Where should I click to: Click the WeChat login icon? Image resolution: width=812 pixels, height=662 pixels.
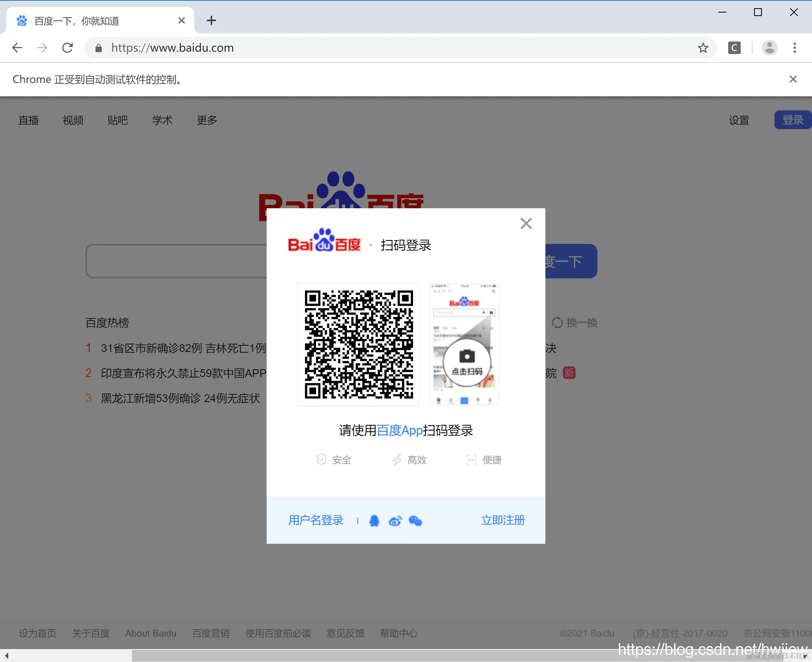[415, 521]
